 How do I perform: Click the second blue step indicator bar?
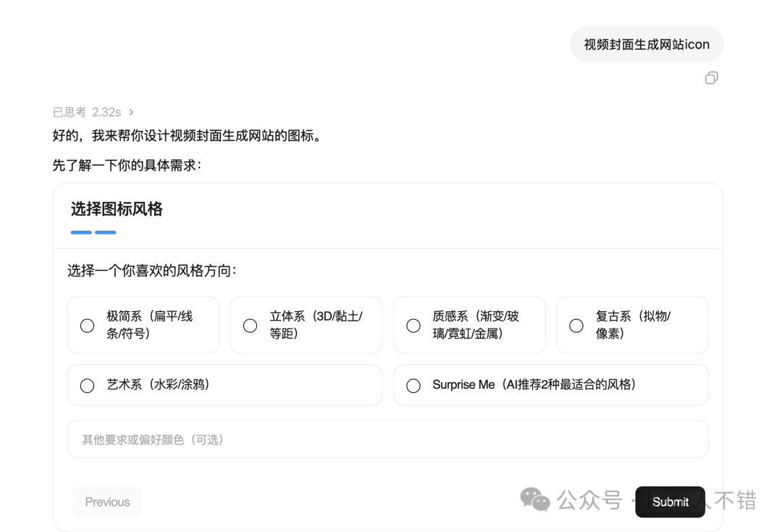coord(106,232)
